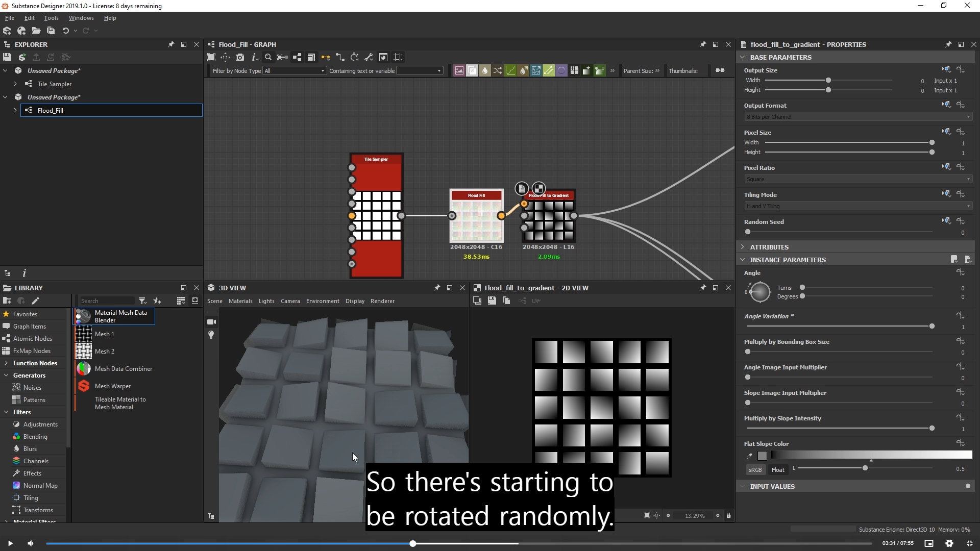Click the Curve node shortcut icon
The width and height of the screenshot is (980, 551).
tap(510, 70)
